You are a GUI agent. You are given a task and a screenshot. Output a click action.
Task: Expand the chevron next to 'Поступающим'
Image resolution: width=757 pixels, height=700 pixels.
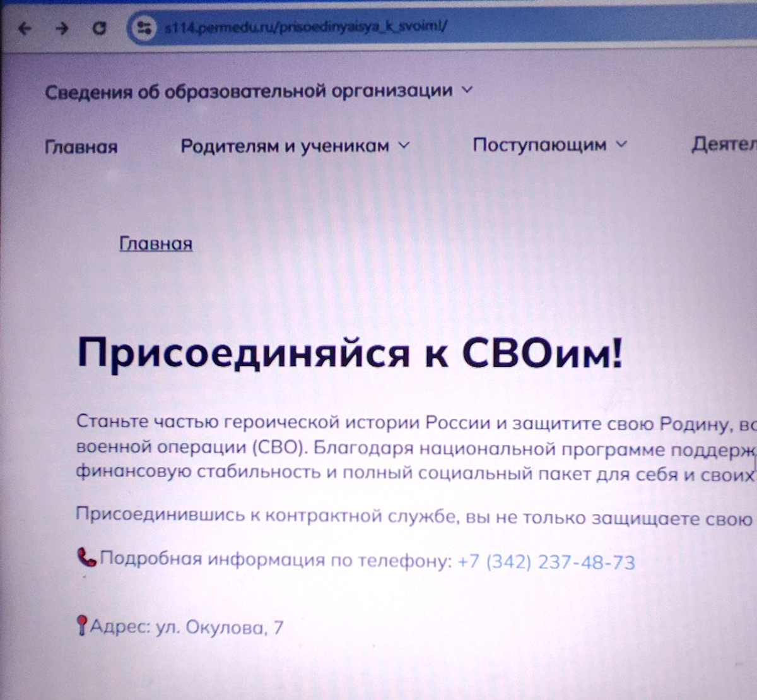click(x=621, y=145)
